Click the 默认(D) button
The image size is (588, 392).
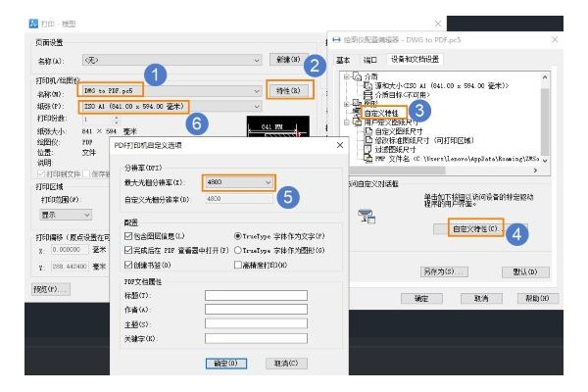tap(525, 271)
